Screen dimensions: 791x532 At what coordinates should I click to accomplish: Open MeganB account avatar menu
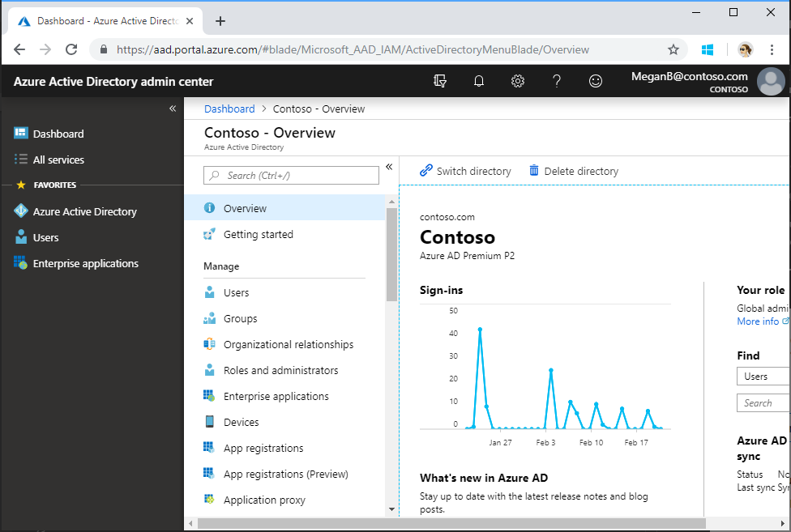(771, 82)
